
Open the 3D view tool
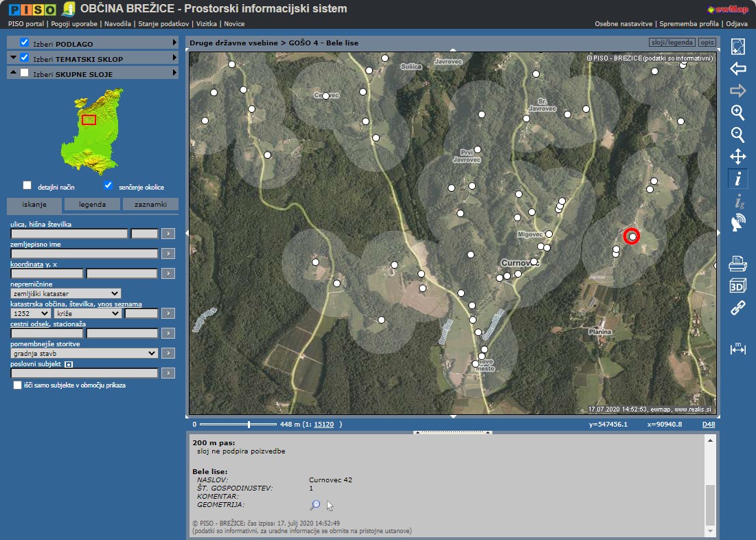coord(737,286)
